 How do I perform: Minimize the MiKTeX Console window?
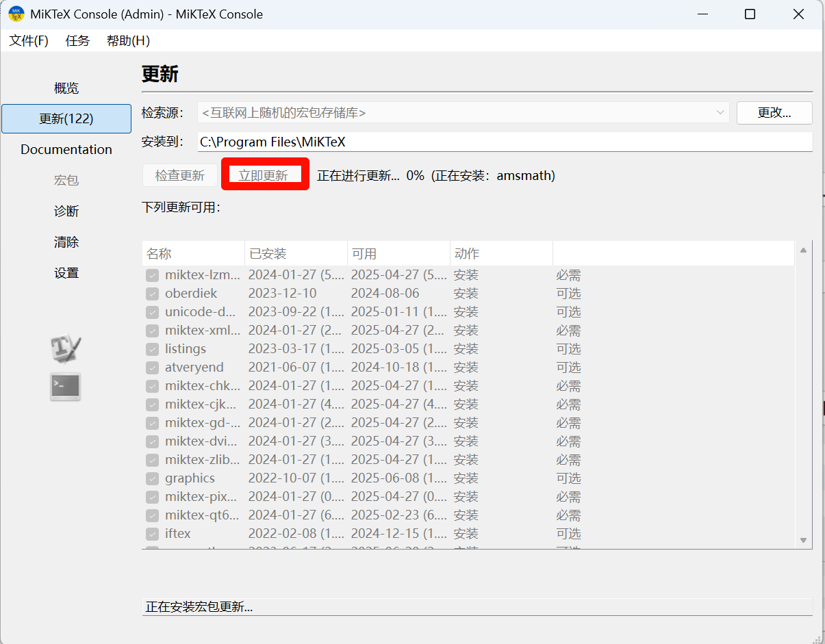point(702,14)
